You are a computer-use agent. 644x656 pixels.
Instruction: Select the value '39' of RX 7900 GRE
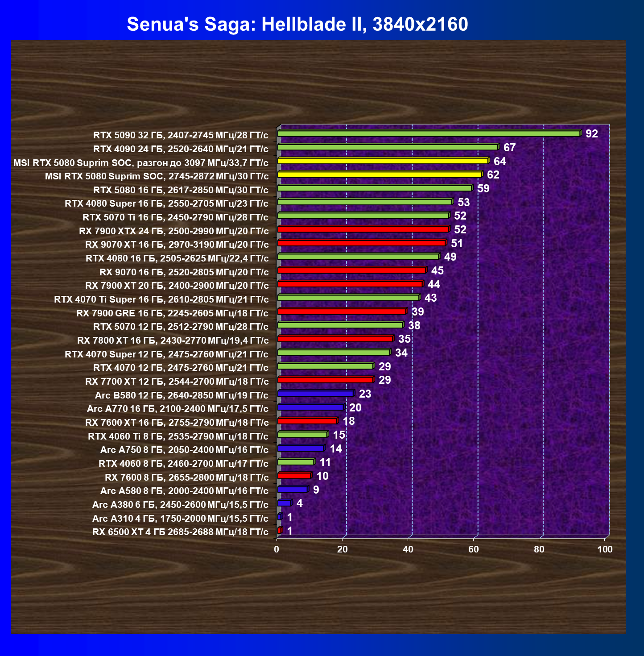(x=417, y=311)
